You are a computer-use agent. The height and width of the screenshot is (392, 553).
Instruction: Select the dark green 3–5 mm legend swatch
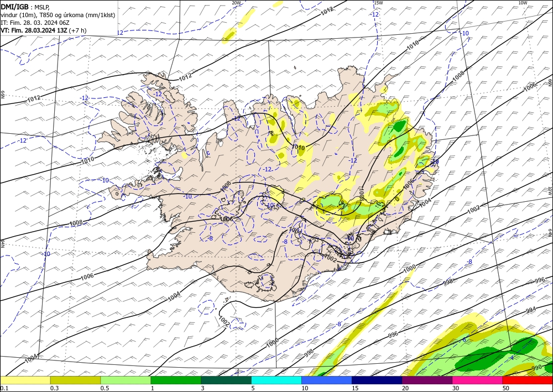point(226,380)
